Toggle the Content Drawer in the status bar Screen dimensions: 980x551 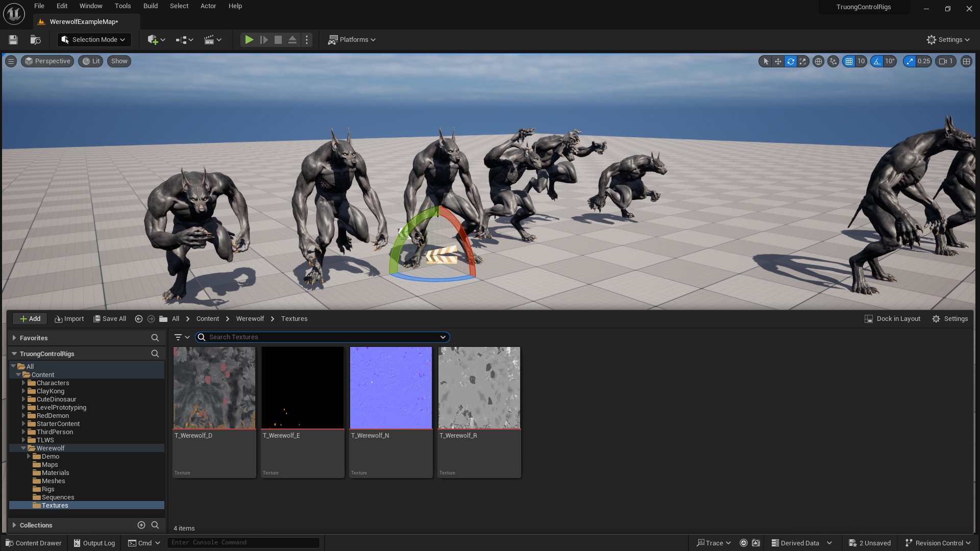point(34,543)
